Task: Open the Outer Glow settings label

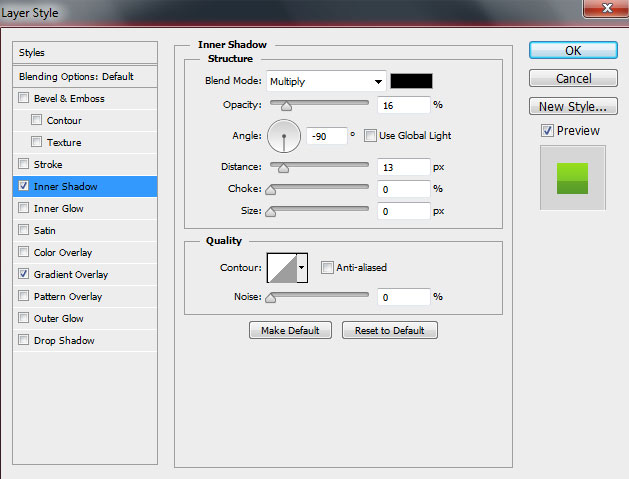Action: [x=59, y=319]
